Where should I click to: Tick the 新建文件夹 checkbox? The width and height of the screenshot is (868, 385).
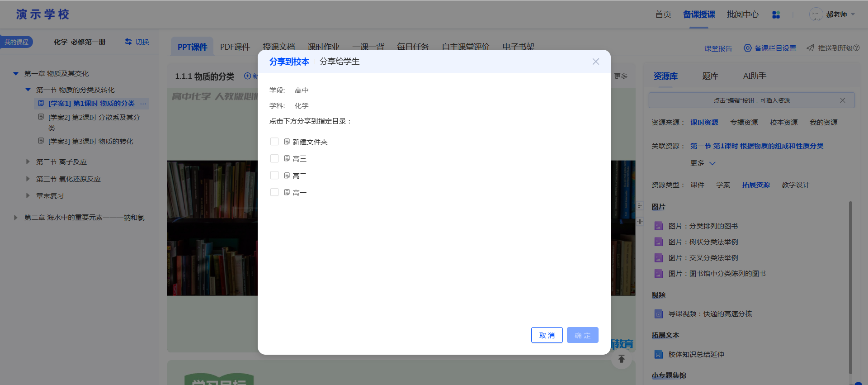click(274, 142)
